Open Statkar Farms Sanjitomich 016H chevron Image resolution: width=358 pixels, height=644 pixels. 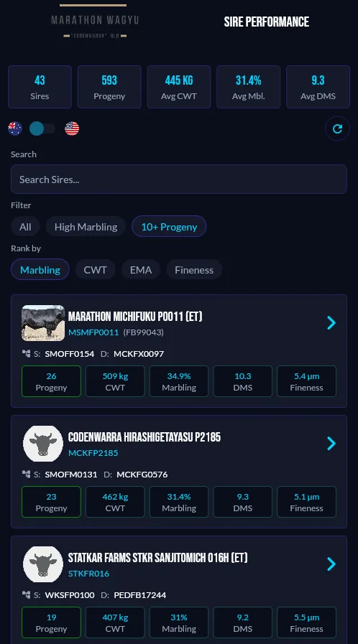point(331,564)
